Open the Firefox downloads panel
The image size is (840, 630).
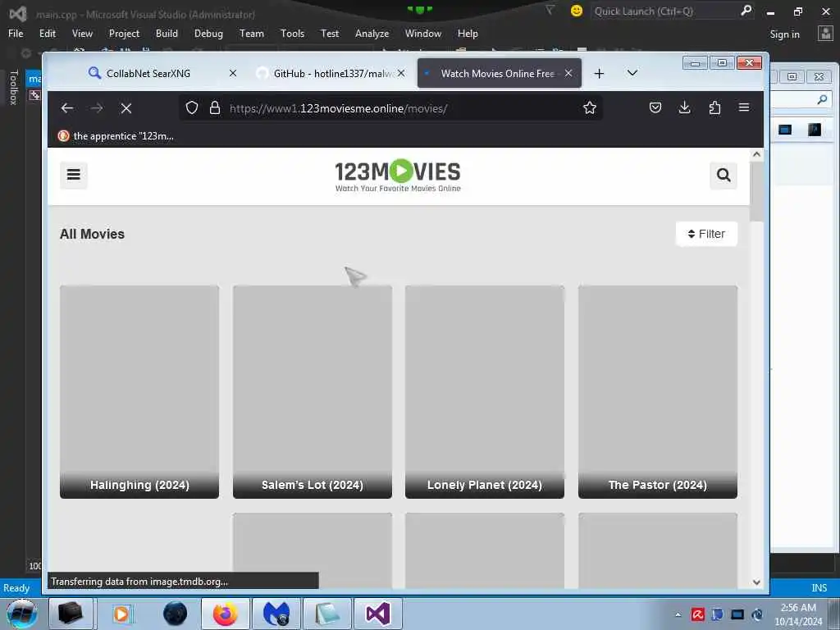point(685,107)
